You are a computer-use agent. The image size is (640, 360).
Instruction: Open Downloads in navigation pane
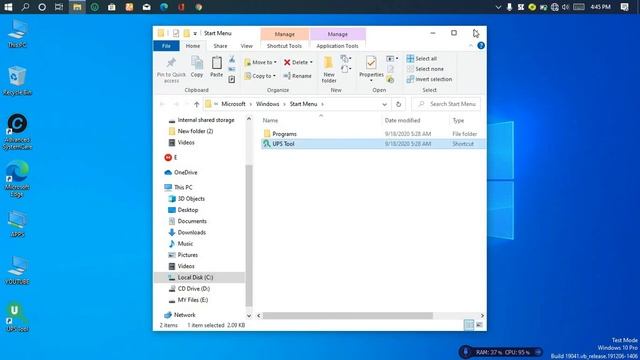coord(191,232)
